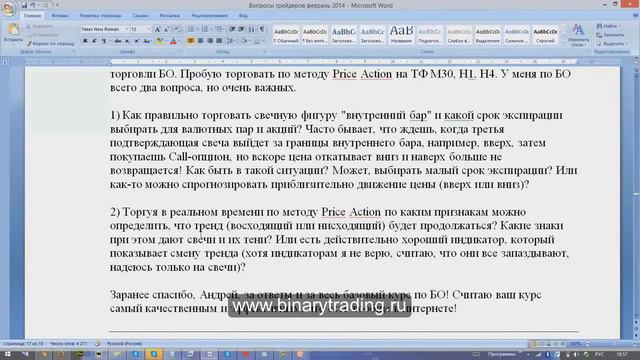Toggle italic formatting

94,41
